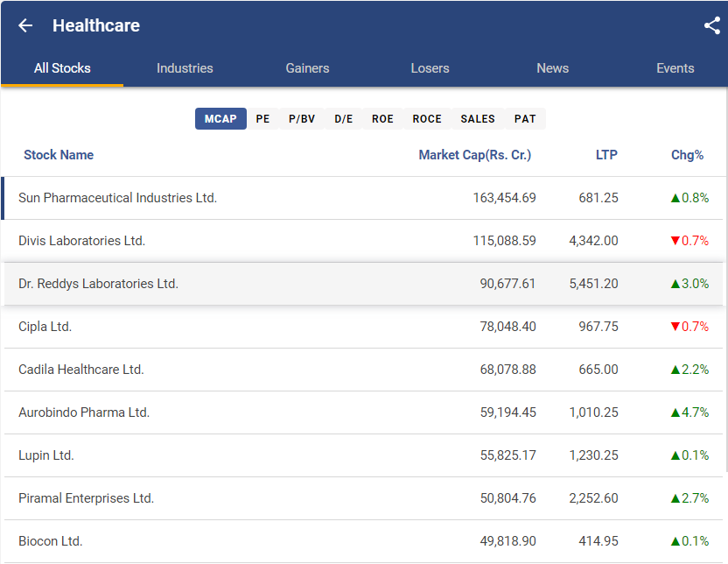Image resolution: width=728 pixels, height=564 pixels.
Task: Click market cap value 68,078.88
Action: click(507, 370)
